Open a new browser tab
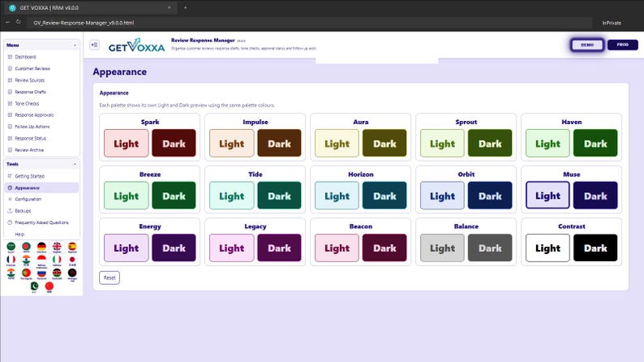This screenshot has height=362, width=644. [185, 7]
